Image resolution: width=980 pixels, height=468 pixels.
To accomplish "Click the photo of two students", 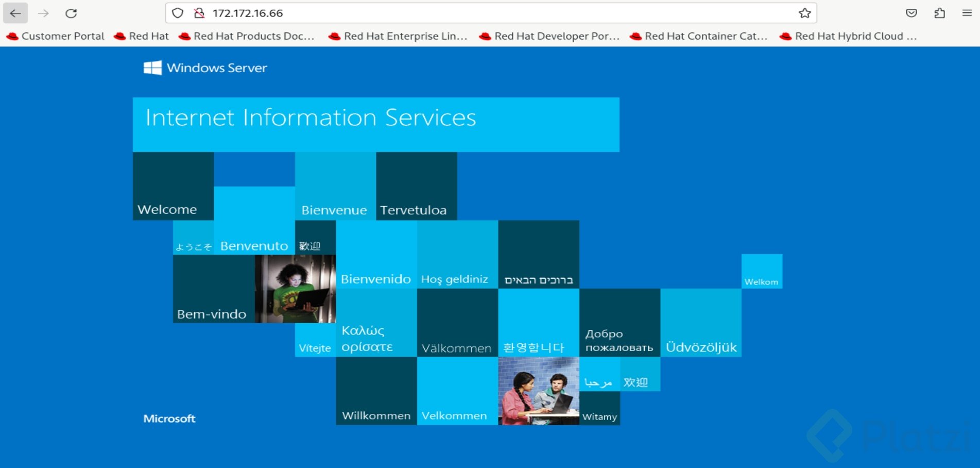I will (x=539, y=391).
